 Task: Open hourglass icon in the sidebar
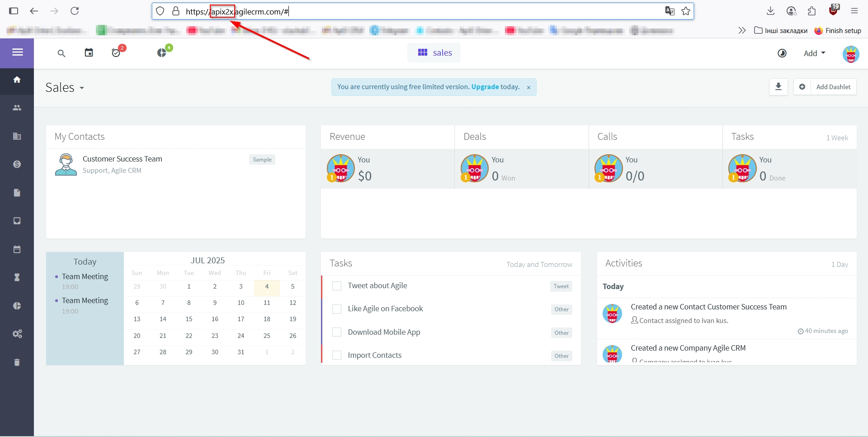point(17,277)
